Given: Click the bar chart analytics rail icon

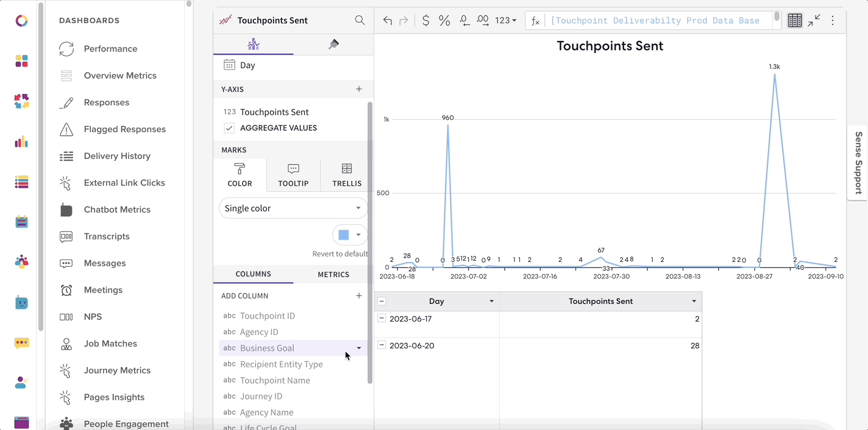Looking at the screenshot, I should [21, 142].
